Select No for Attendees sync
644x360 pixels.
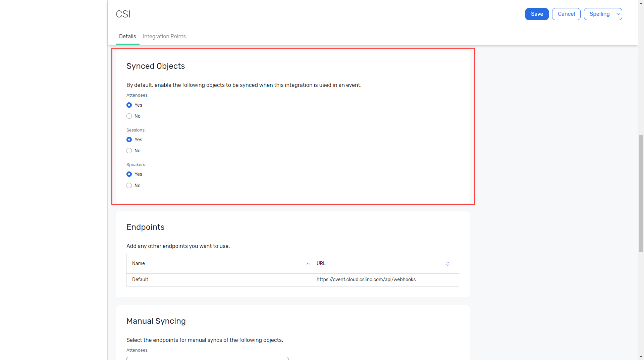click(129, 116)
